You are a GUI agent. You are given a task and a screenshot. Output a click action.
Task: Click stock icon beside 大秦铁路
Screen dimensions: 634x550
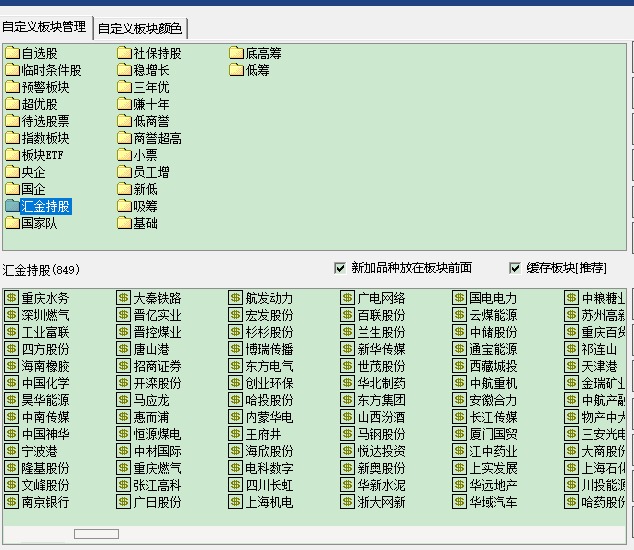point(124,298)
